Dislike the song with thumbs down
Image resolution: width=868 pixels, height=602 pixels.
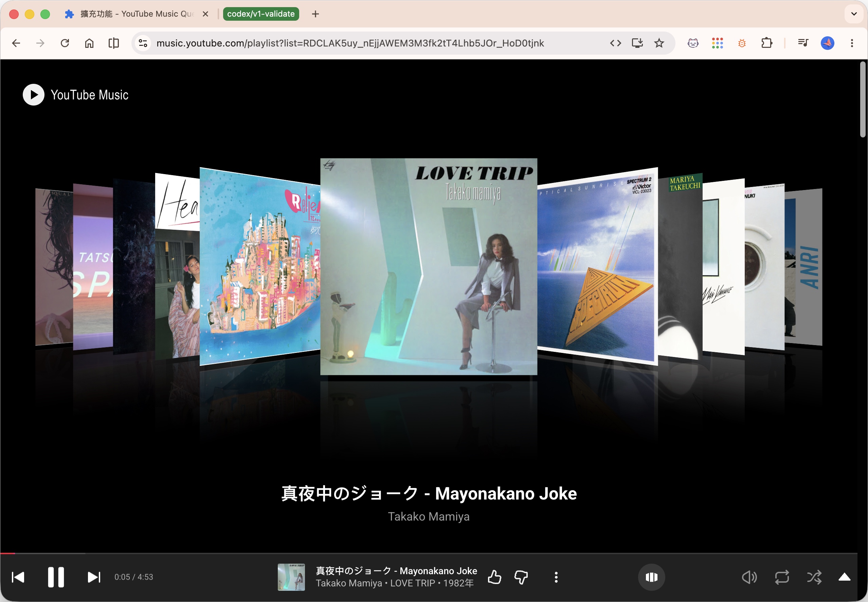[521, 577]
